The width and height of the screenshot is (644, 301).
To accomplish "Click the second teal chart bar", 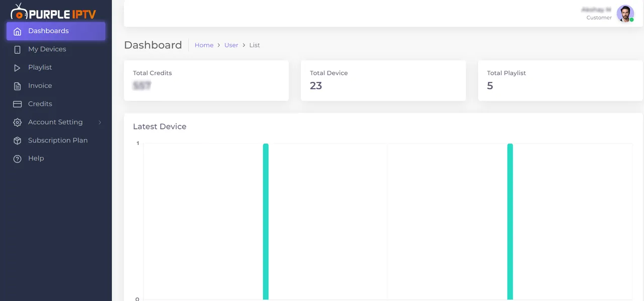I will click(510, 221).
